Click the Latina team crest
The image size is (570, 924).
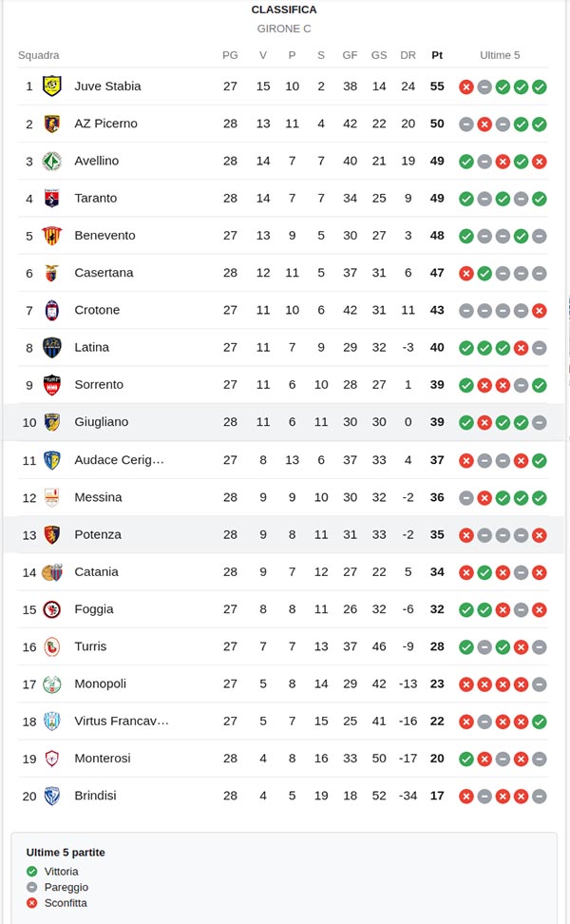click(x=52, y=348)
